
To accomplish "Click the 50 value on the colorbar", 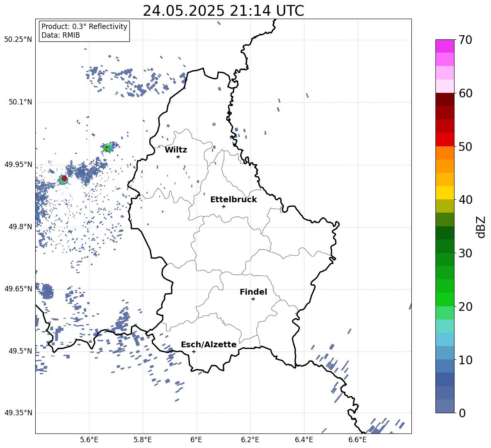I will pyautogui.click(x=465, y=147).
